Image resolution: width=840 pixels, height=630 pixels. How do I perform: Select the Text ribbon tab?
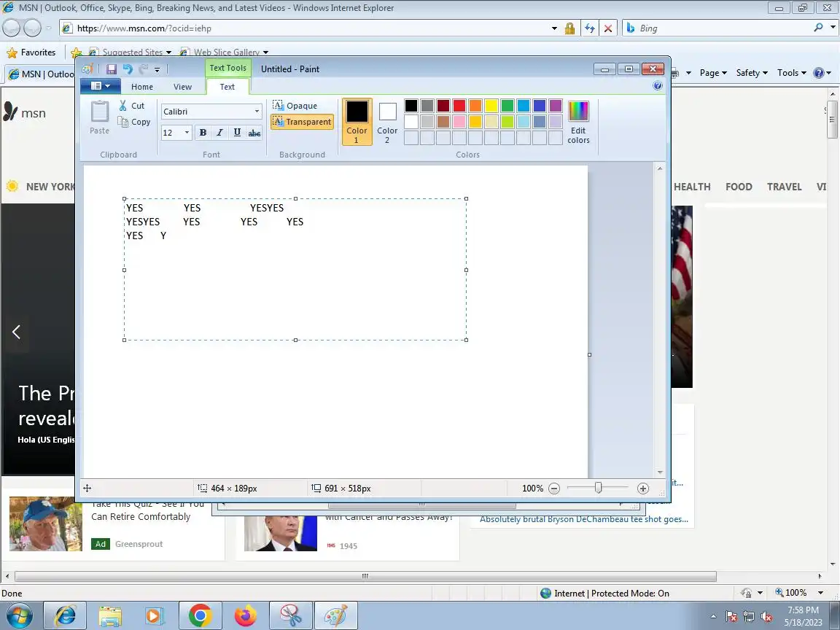tap(227, 87)
